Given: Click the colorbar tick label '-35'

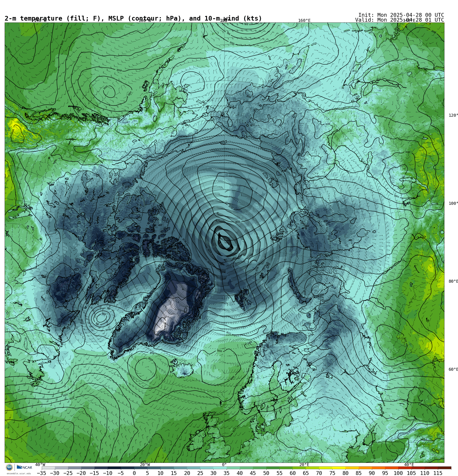Looking at the screenshot, I should click(x=41, y=473).
